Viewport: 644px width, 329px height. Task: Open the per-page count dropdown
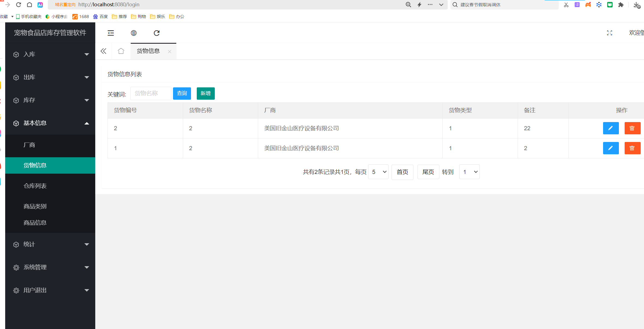pos(378,172)
